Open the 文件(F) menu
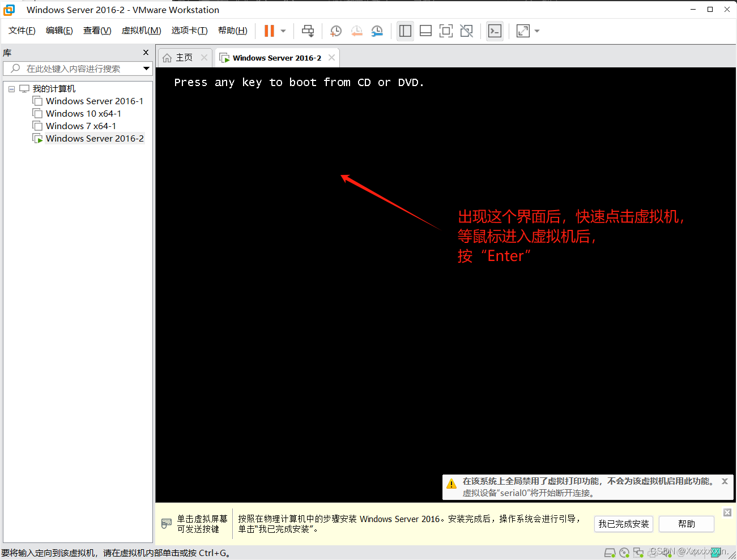This screenshot has width=737, height=560. point(22,31)
